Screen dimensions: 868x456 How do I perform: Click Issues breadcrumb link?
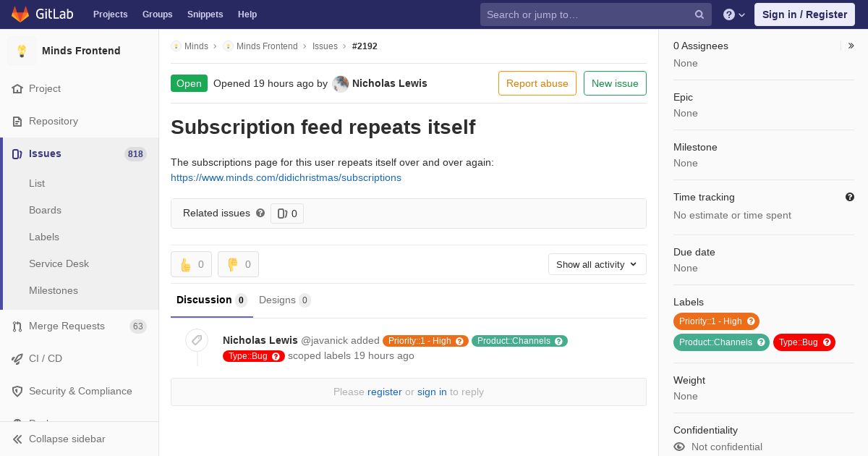point(325,46)
